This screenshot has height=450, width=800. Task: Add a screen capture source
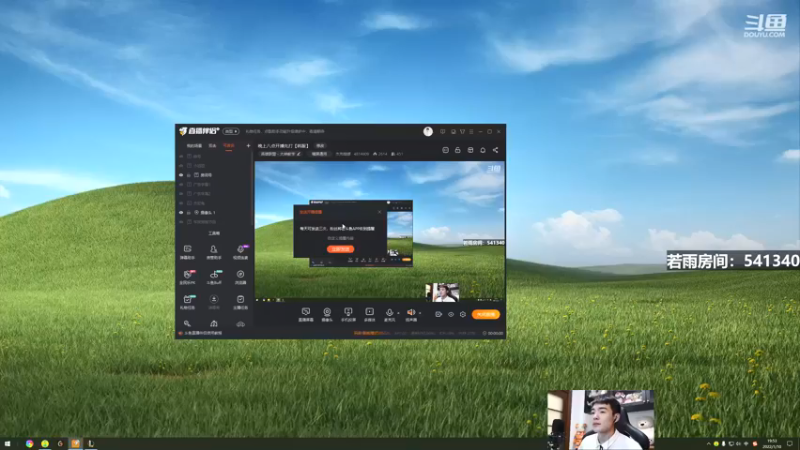coord(306,314)
